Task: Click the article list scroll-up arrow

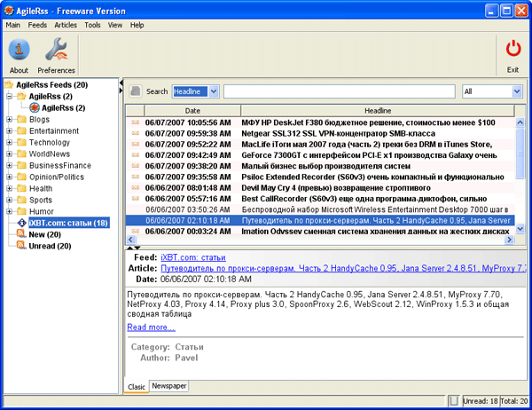Action: click(x=520, y=122)
